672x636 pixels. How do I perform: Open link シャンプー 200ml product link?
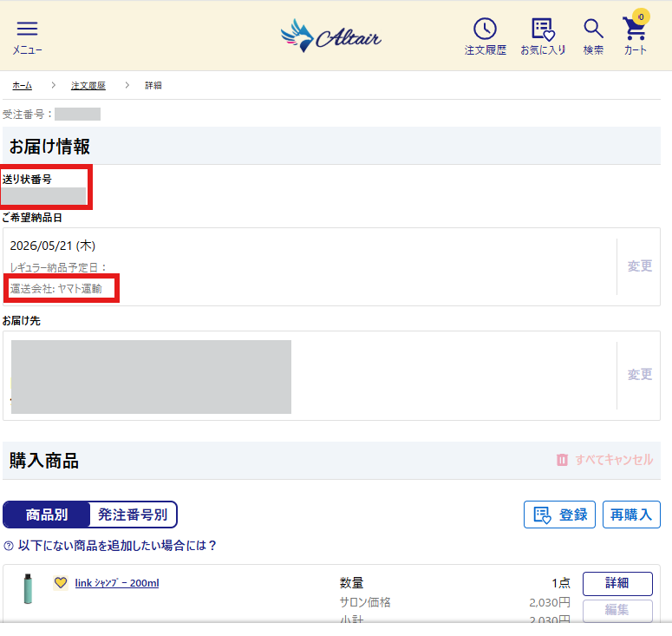(x=117, y=583)
